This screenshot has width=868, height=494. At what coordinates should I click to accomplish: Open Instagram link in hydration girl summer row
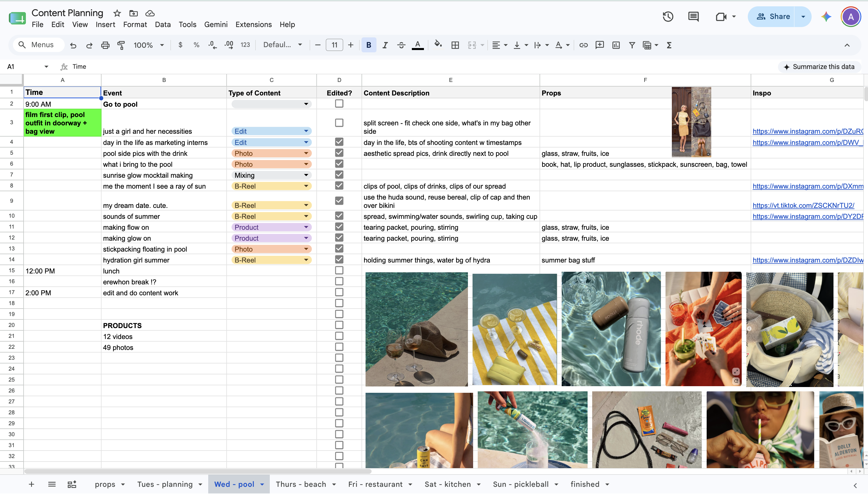click(x=808, y=260)
